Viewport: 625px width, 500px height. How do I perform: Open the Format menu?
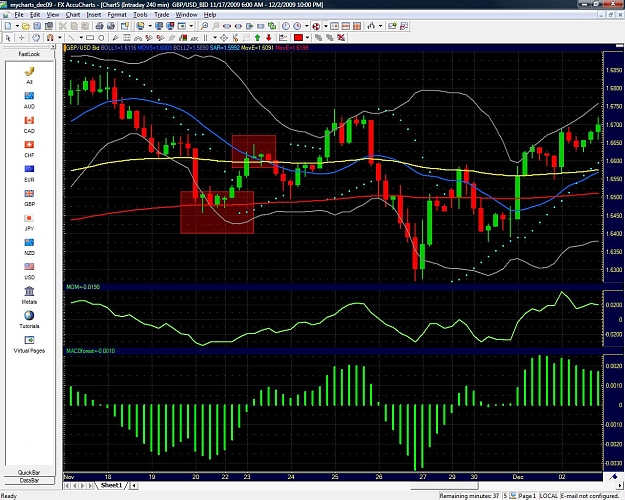click(x=117, y=15)
